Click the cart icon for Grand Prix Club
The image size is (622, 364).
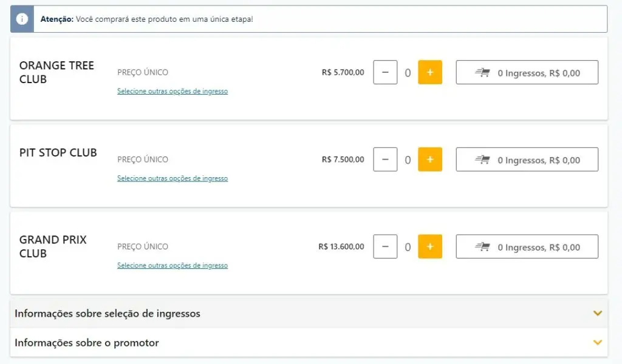(483, 247)
